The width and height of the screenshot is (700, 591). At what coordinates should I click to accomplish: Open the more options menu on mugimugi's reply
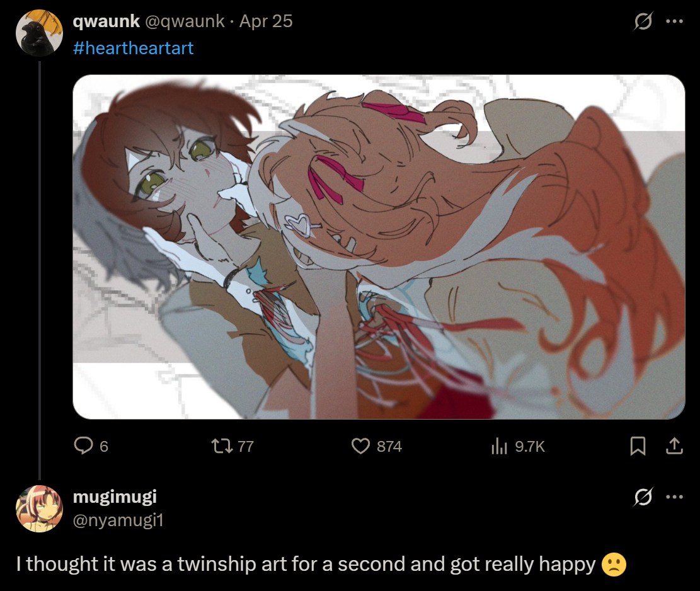(674, 498)
